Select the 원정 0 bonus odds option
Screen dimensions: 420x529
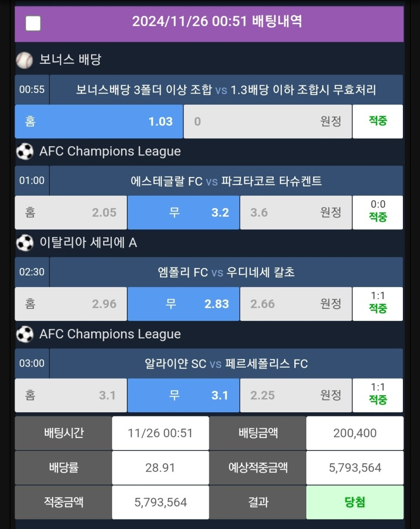pos(268,122)
